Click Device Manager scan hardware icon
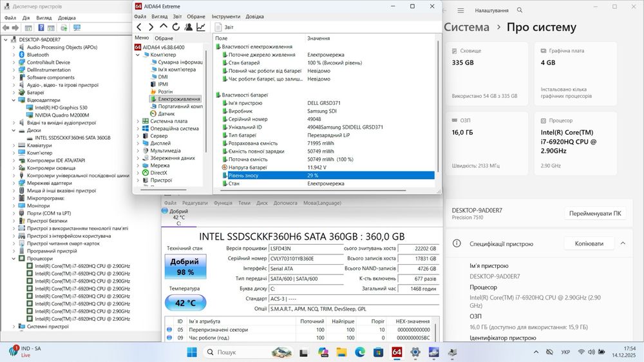The width and height of the screenshot is (644, 362). (x=64, y=28)
